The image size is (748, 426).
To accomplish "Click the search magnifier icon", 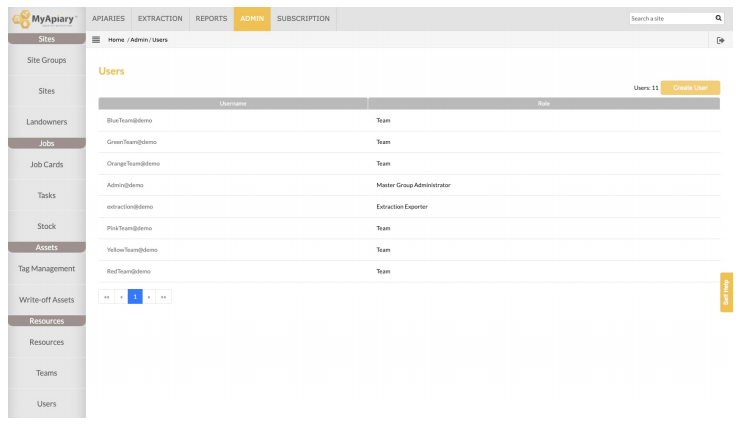I will (718, 18).
